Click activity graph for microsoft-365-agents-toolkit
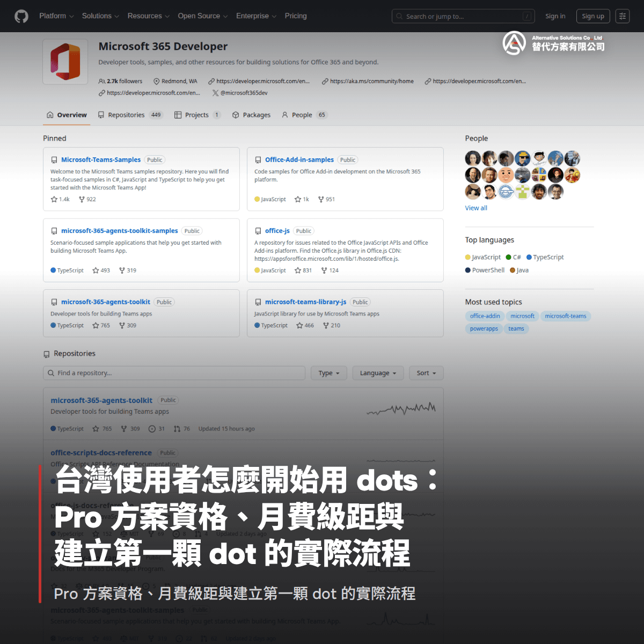The width and height of the screenshot is (644, 644). [x=401, y=409]
